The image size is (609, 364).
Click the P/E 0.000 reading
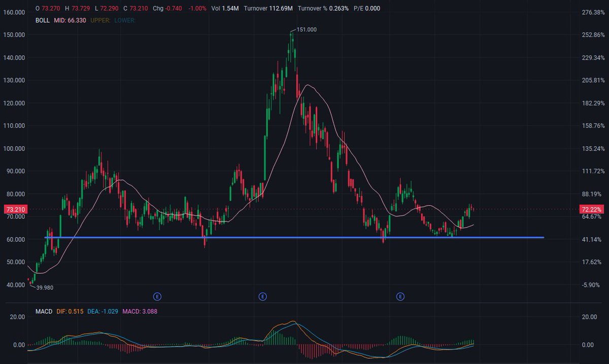[x=366, y=9]
